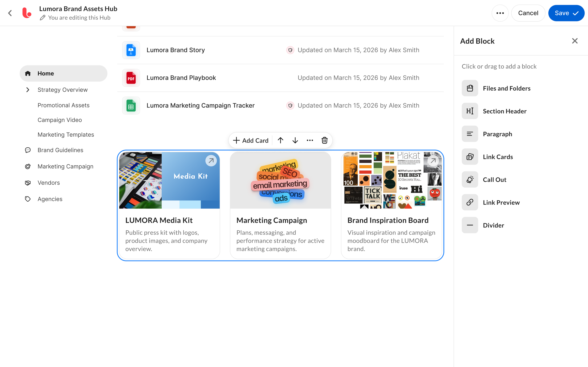Cancel editing the hub
588x367 pixels.
[x=528, y=13]
